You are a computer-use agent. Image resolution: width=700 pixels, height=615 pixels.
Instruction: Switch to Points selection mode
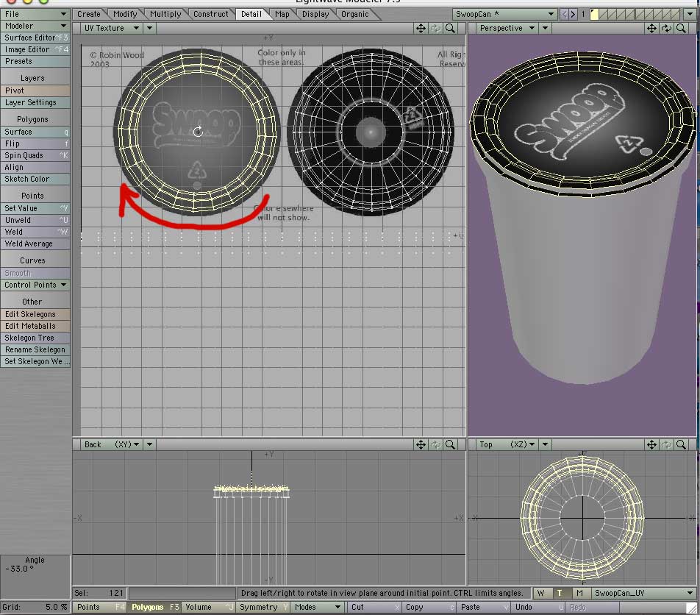(99, 607)
